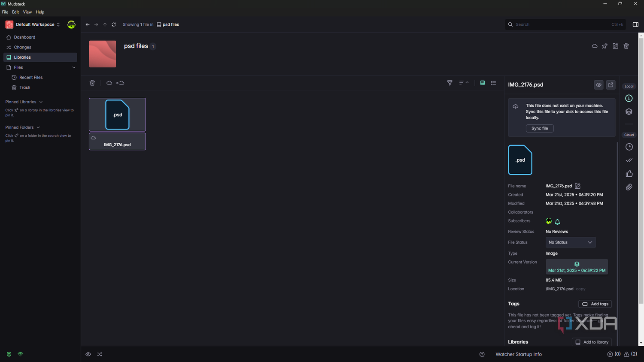
Task: Delete the psd files library
Action: 626,46
